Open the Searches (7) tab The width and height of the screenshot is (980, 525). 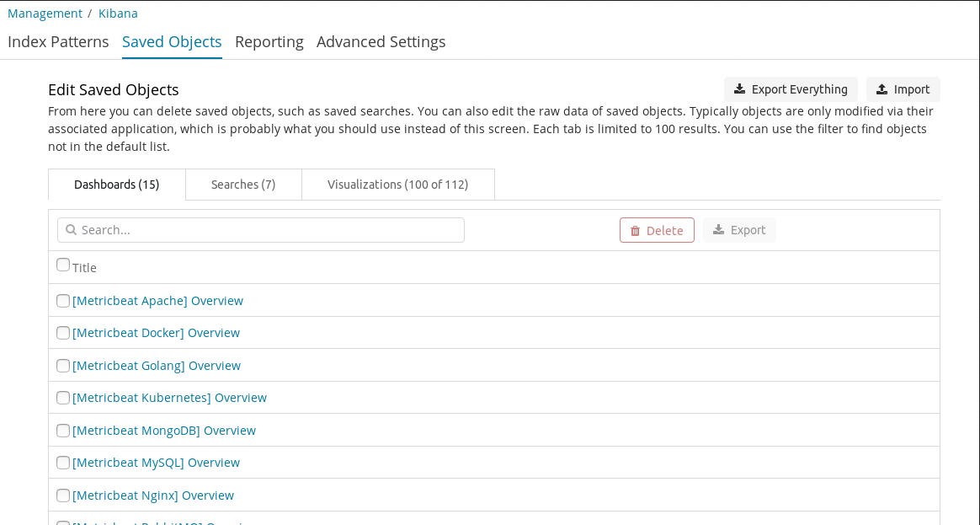pos(243,185)
